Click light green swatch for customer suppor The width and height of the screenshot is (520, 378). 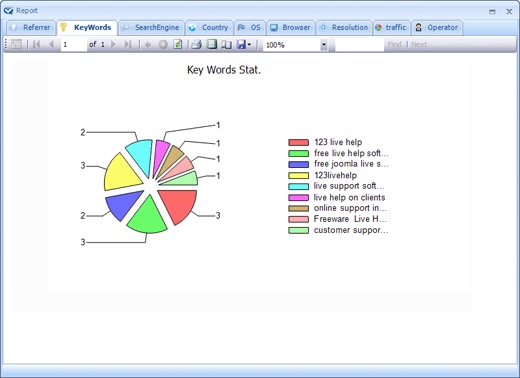[298, 230]
